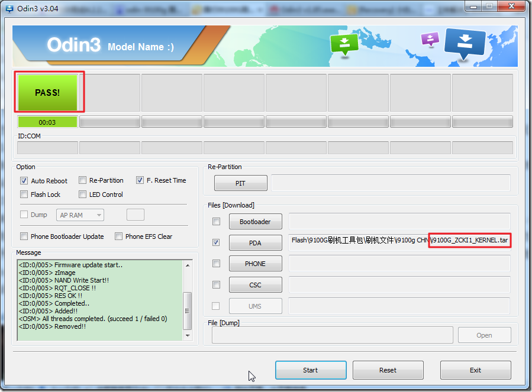Click the message log scroll down arrow

tap(187, 335)
